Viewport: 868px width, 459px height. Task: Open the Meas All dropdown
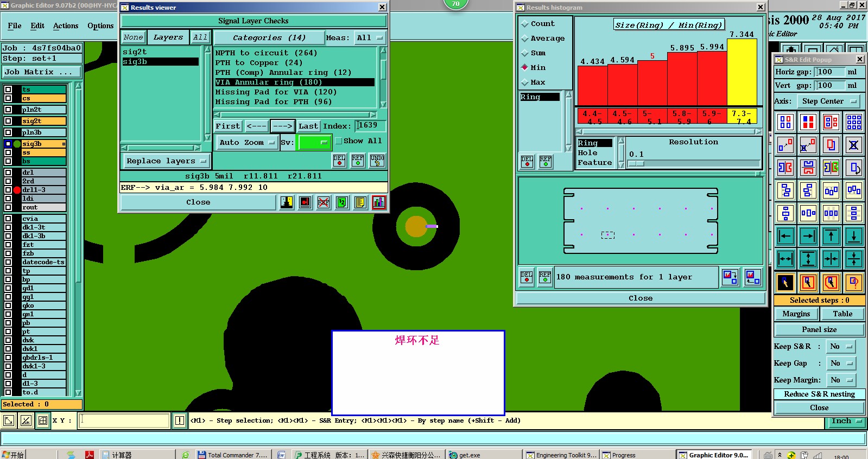(x=370, y=38)
